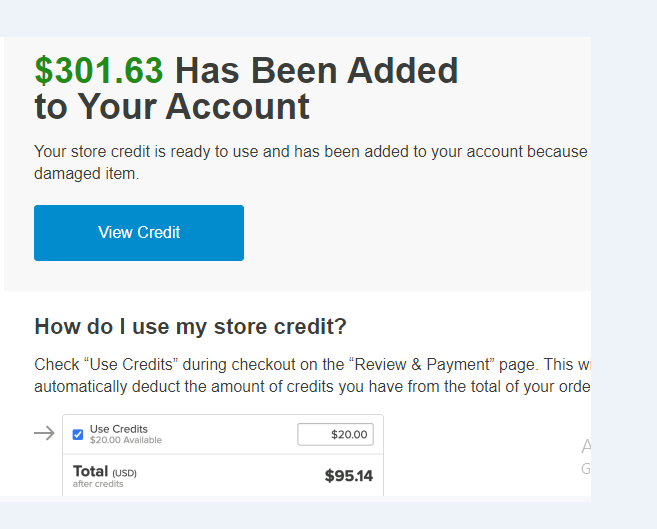Click the to Your Account heading line
The width and height of the screenshot is (657, 529).
[172, 106]
